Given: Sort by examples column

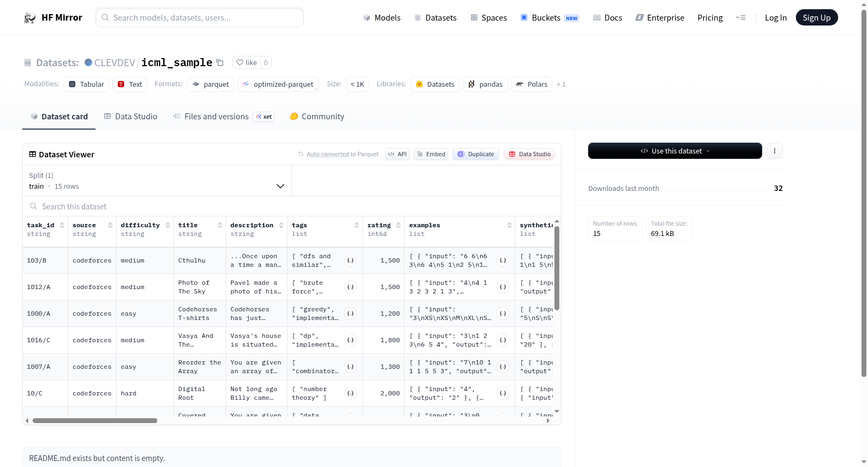Looking at the screenshot, I should pyautogui.click(x=509, y=225).
